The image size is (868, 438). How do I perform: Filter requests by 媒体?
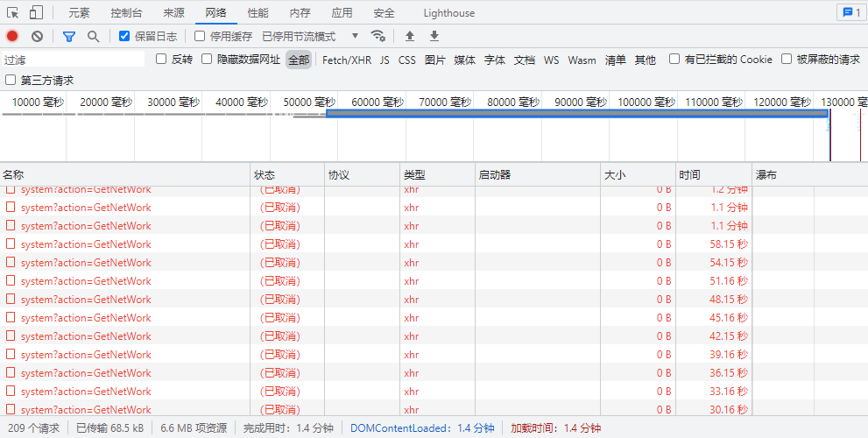[465, 60]
